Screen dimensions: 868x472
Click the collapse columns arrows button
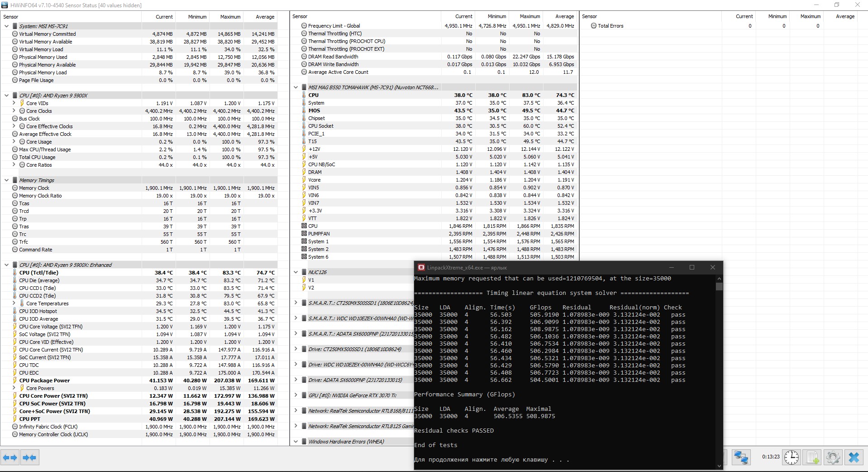(x=29, y=458)
